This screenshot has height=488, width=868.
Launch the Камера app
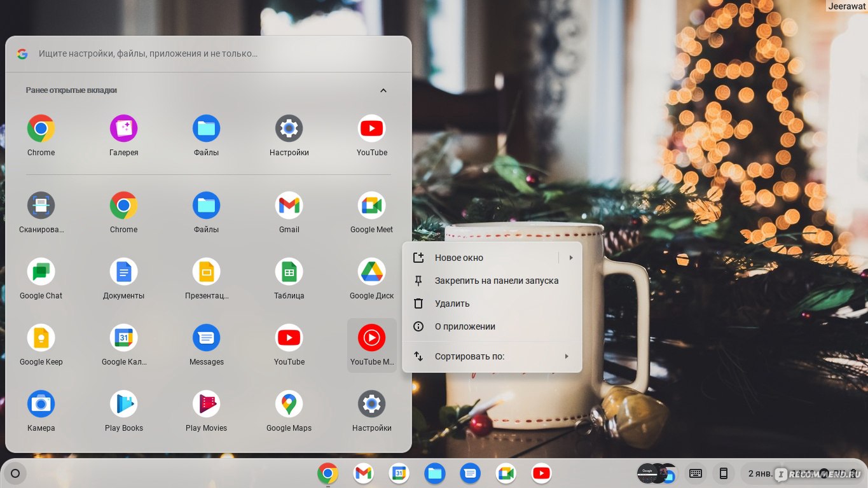[41, 405]
